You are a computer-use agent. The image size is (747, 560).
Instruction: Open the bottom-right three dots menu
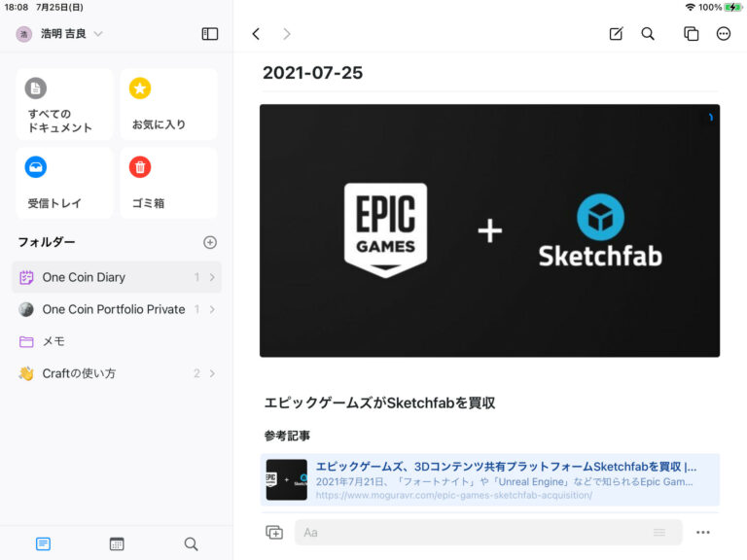tap(702, 533)
